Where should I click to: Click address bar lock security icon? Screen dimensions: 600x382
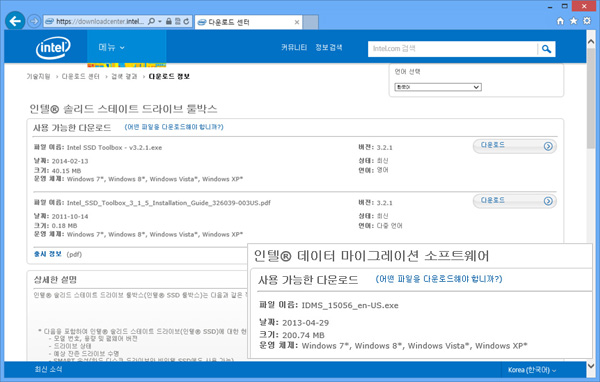coord(169,21)
